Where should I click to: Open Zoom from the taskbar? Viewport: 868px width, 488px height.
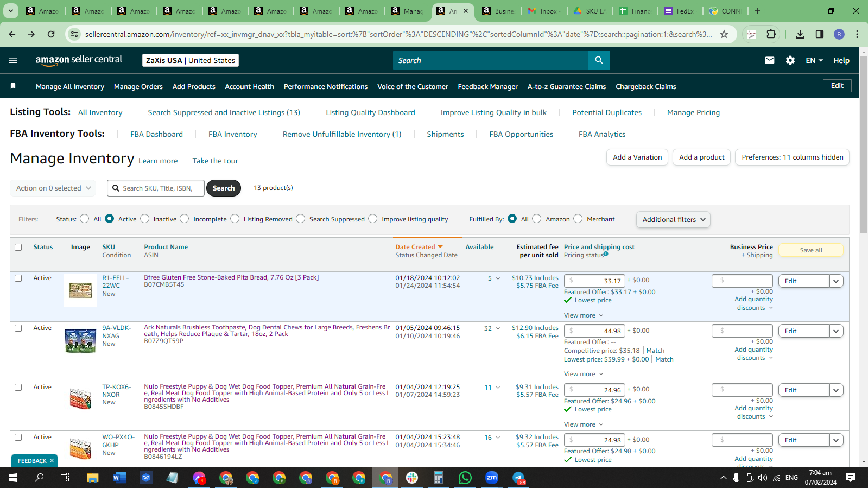pos(492,478)
